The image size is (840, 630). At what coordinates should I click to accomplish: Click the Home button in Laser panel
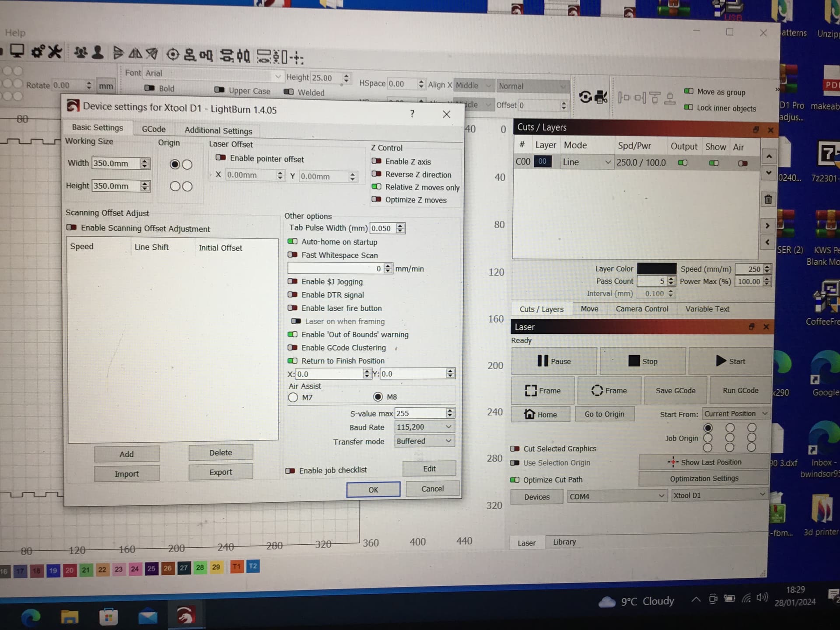click(541, 414)
